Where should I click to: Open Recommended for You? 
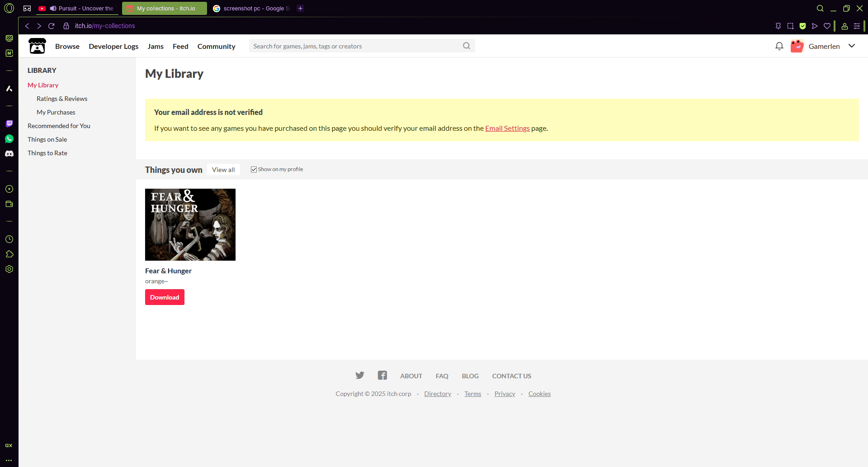pos(59,126)
